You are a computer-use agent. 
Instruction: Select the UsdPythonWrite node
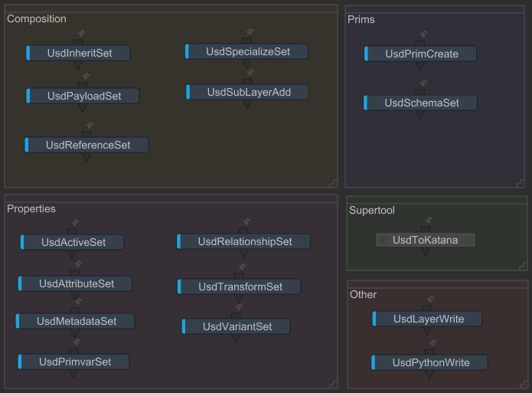[430, 362]
